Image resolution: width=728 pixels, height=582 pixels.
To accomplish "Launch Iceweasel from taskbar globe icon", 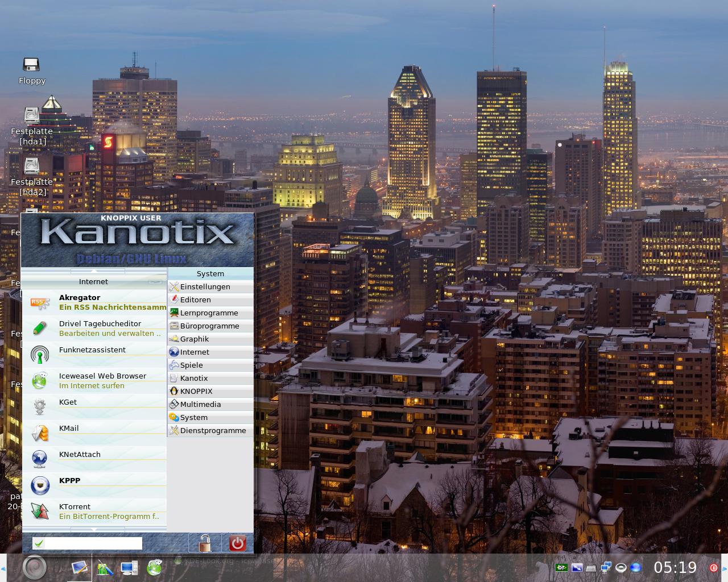I will (154, 567).
